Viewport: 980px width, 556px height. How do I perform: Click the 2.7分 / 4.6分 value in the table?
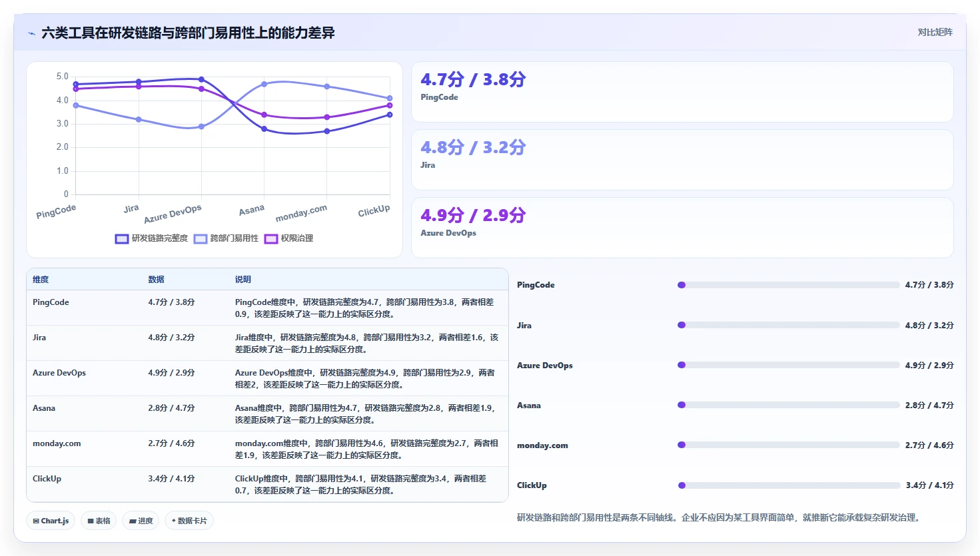click(x=171, y=443)
